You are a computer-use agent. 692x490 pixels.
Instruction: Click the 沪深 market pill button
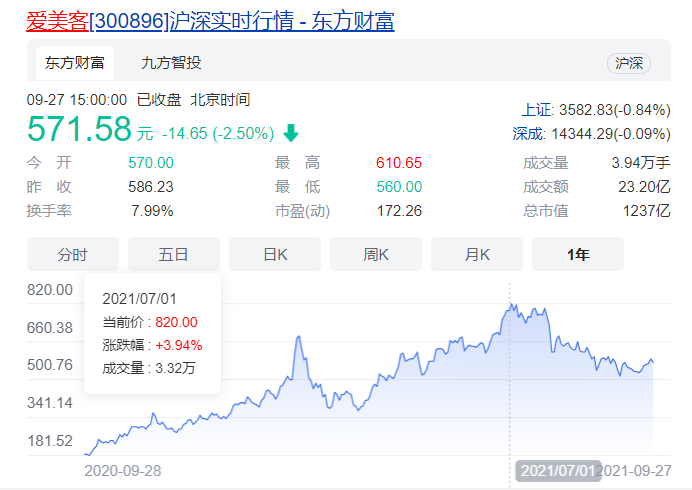[x=628, y=63]
